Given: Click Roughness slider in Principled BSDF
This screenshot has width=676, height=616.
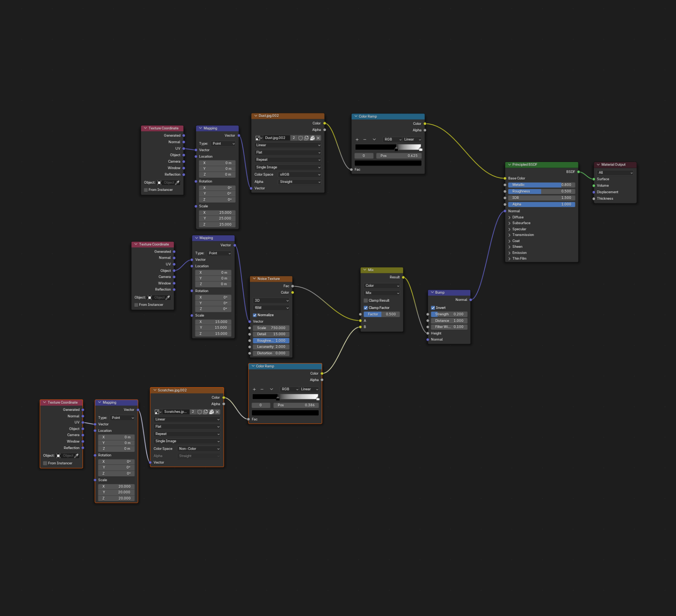Looking at the screenshot, I should point(541,191).
